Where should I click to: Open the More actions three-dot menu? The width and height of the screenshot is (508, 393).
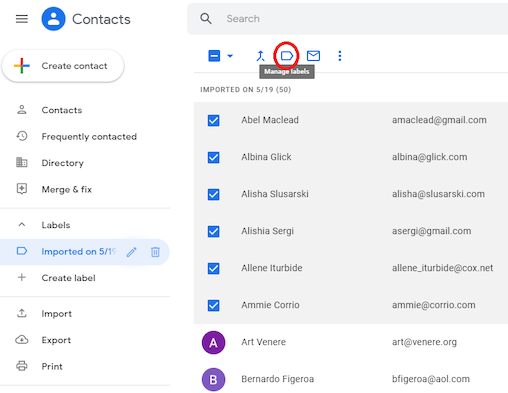pos(340,56)
